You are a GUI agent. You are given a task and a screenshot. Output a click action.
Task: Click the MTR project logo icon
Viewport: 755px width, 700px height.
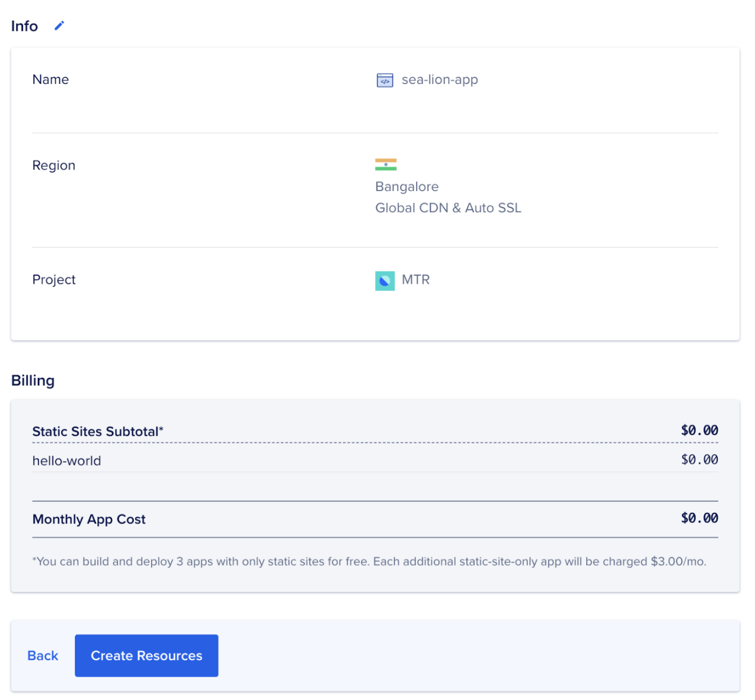385,281
